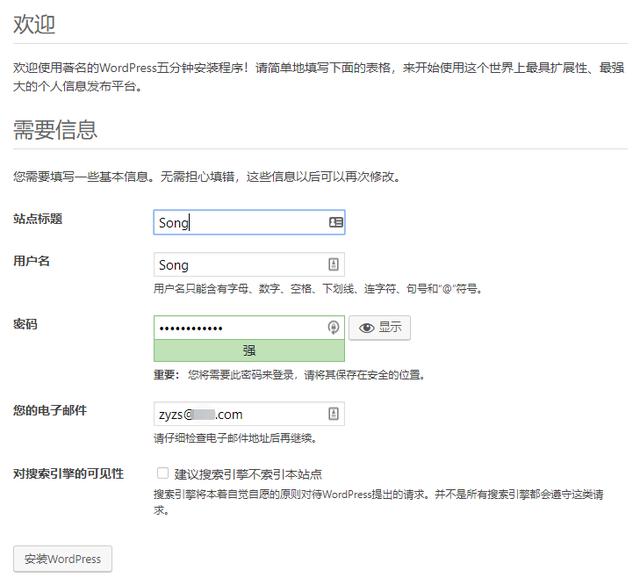Click inside the 用户名 text box
The width and height of the screenshot is (640, 585).
click(240, 265)
